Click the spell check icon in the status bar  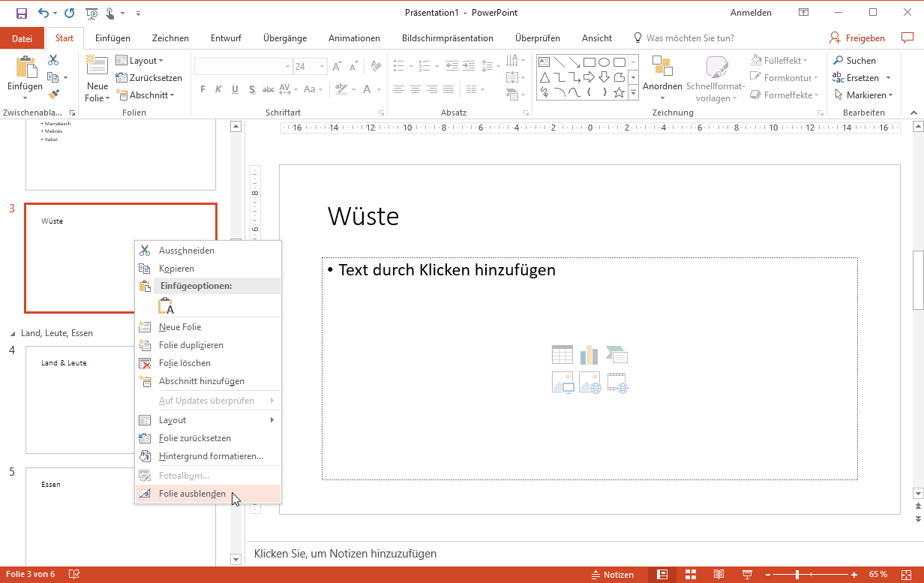[74, 575]
